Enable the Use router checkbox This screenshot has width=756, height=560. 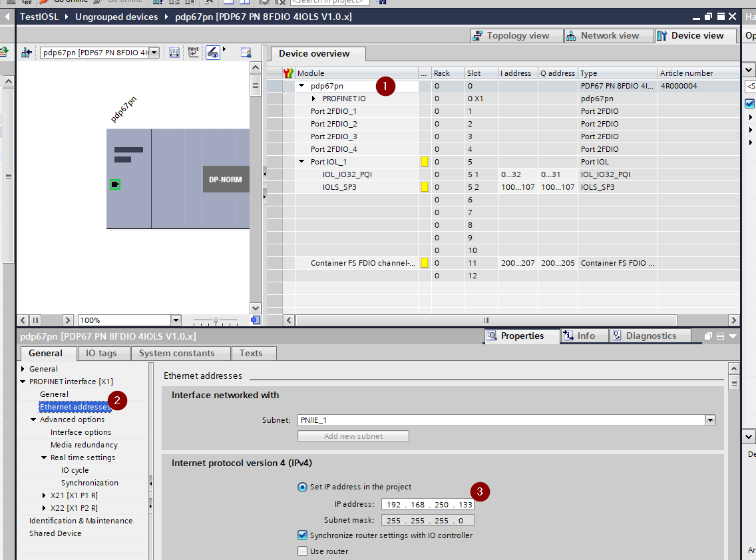click(x=302, y=551)
